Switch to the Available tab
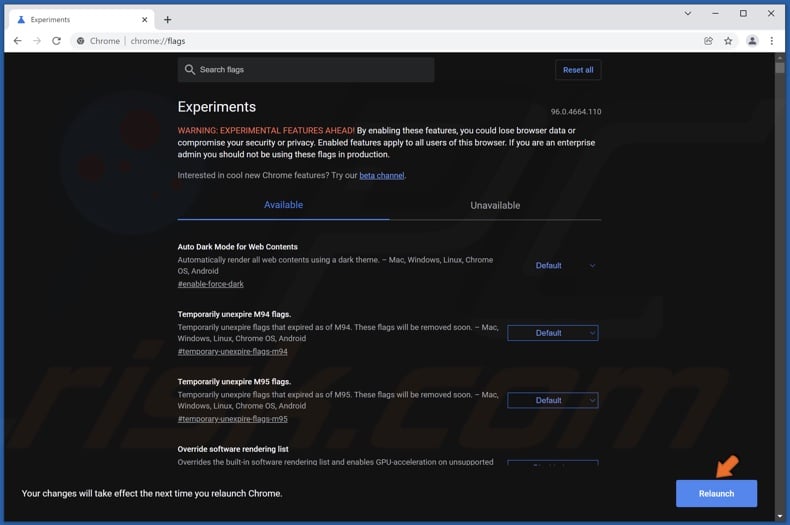Image resolution: width=790 pixels, height=525 pixels. click(283, 205)
